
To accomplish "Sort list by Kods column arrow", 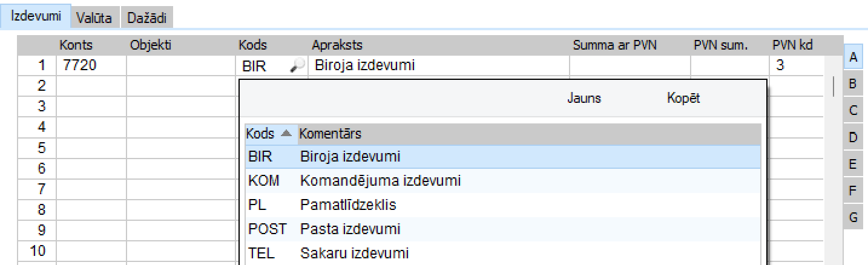I will coord(287,133).
